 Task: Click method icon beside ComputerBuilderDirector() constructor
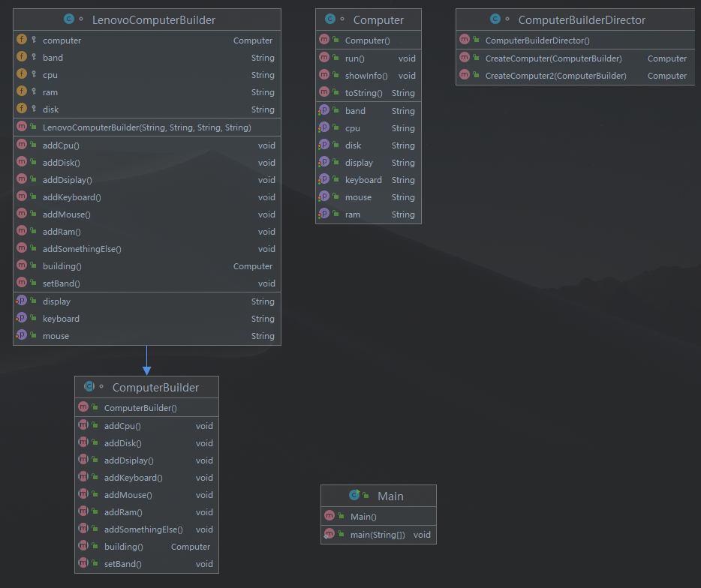pos(465,39)
